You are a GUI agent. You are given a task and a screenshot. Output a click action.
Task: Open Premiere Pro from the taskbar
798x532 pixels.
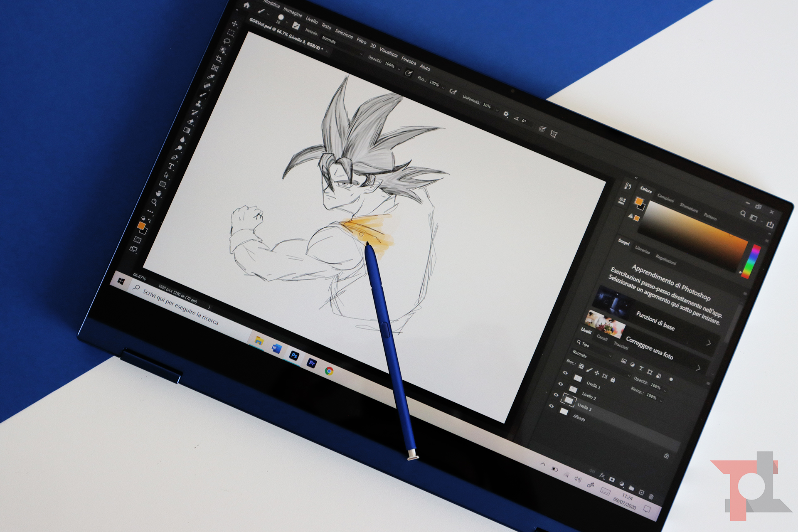(312, 363)
